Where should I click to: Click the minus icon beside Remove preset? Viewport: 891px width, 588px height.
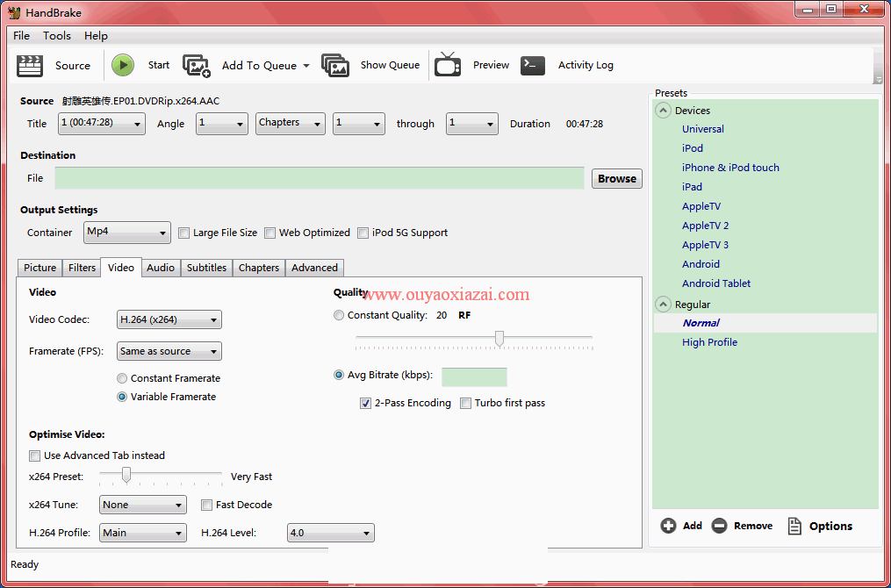[720, 526]
